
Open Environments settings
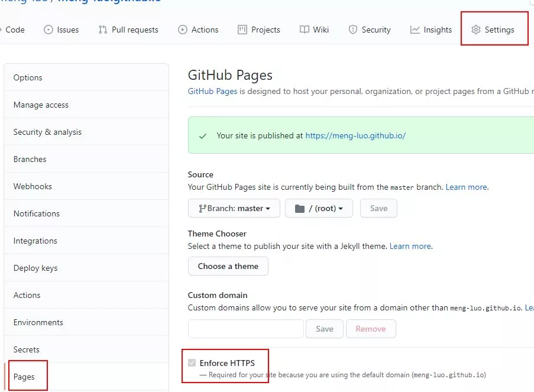(86, 322)
